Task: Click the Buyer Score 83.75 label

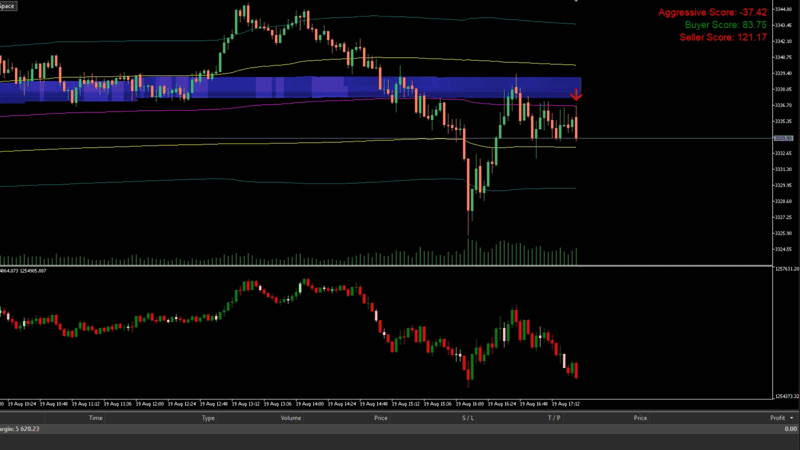Action: tap(726, 24)
